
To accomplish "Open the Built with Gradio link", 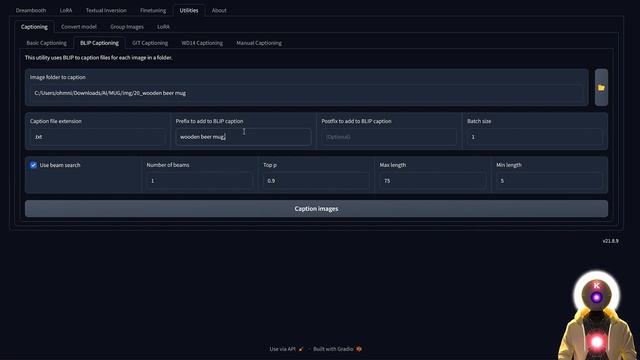I will coord(338,349).
